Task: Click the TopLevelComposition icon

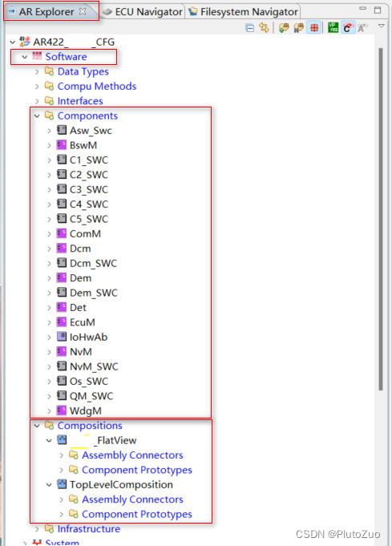Action: pos(62,484)
